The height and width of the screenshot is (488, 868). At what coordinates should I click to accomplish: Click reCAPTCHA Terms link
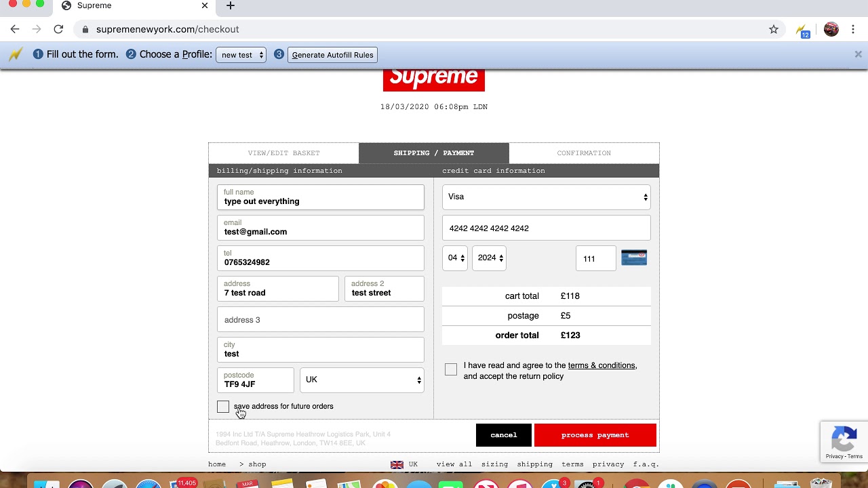pos(855,456)
